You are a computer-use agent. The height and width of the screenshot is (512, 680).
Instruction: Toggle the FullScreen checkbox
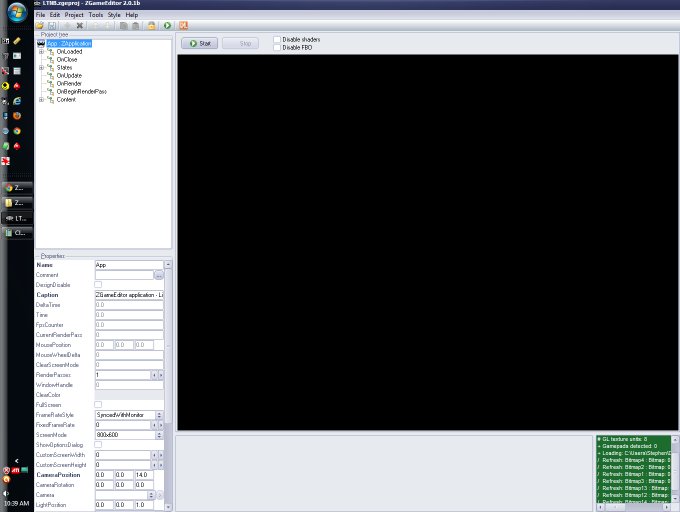pos(98,404)
